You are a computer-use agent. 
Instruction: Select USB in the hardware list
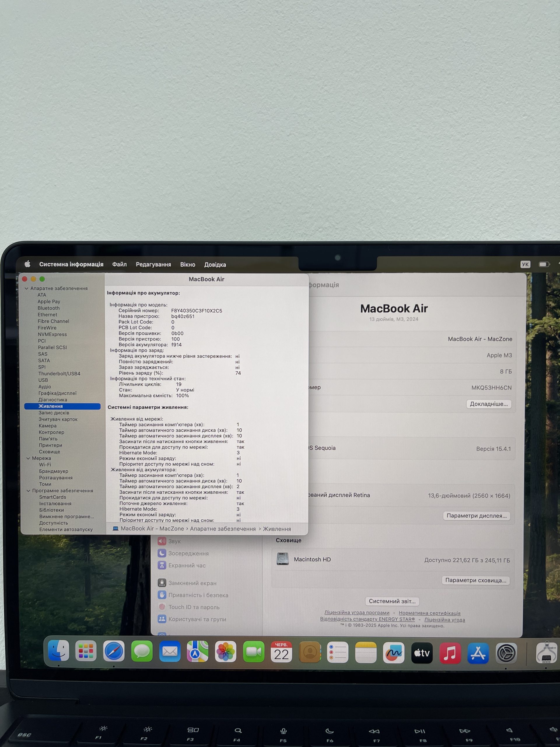pos(43,380)
